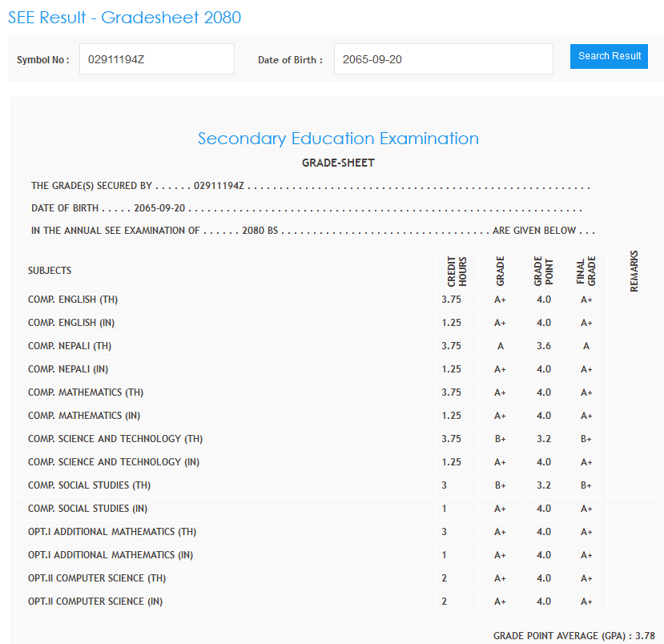This screenshot has height=644, width=664.
Task: Select credit hours for COMP. SOCIAL STUDIES (TH)
Action: (444, 485)
